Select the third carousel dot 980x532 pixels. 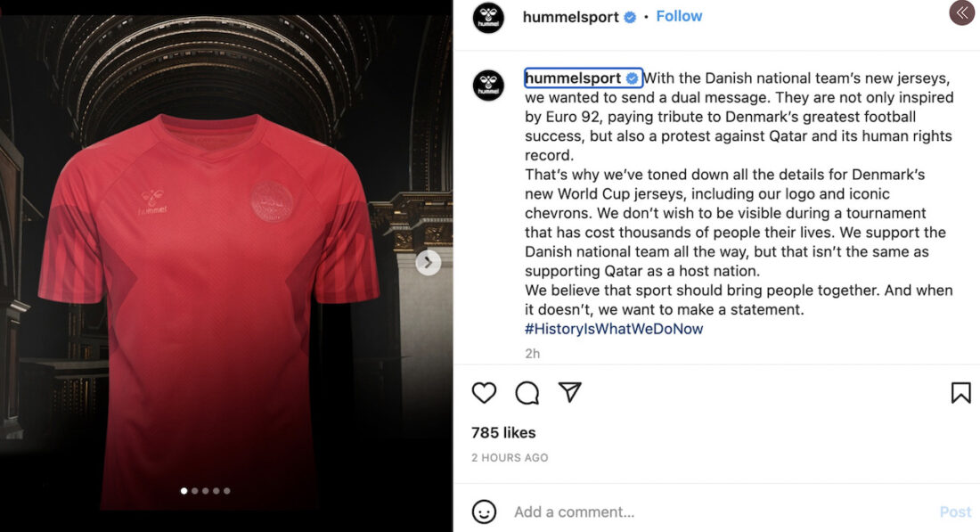click(x=206, y=491)
